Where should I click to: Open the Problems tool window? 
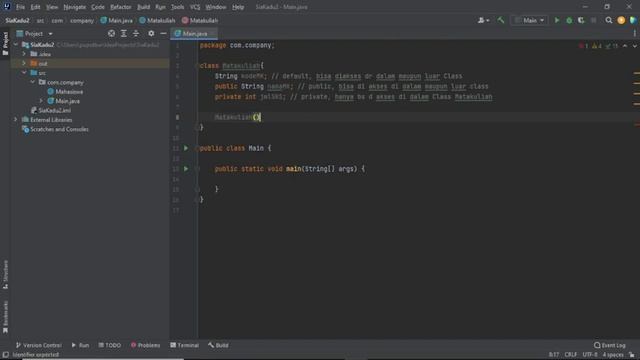coord(145,345)
